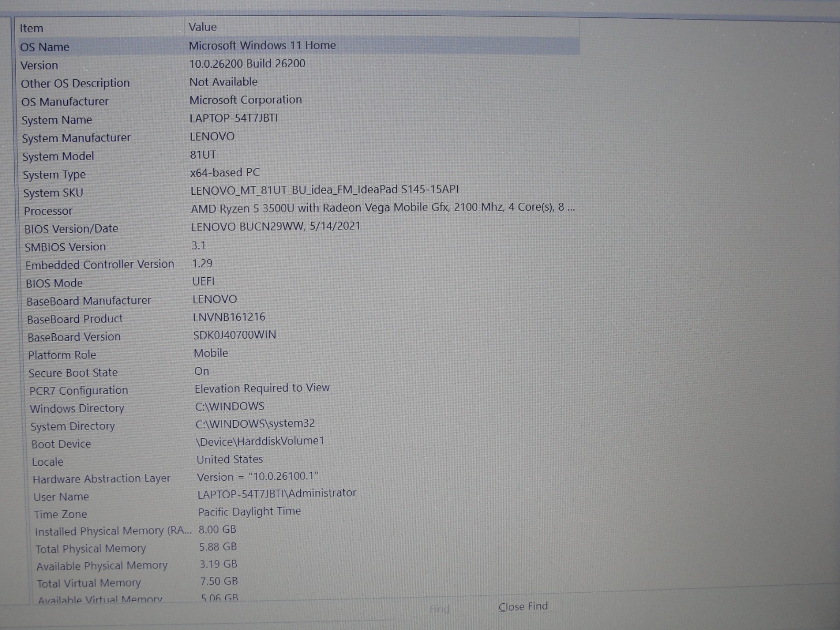Click the value LENOVO BUCN29WW, 5/14/2021
Image resolution: width=840 pixels, height=630 pixels.
pyautogui.click(x=276, y=226)
